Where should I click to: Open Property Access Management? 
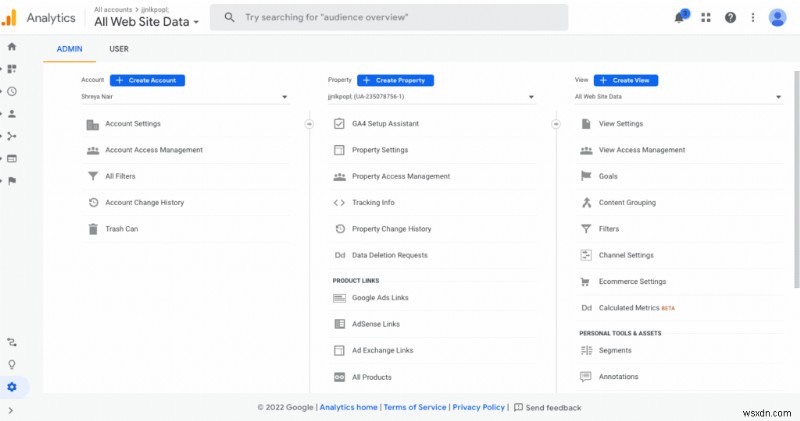tap(401, 176)
